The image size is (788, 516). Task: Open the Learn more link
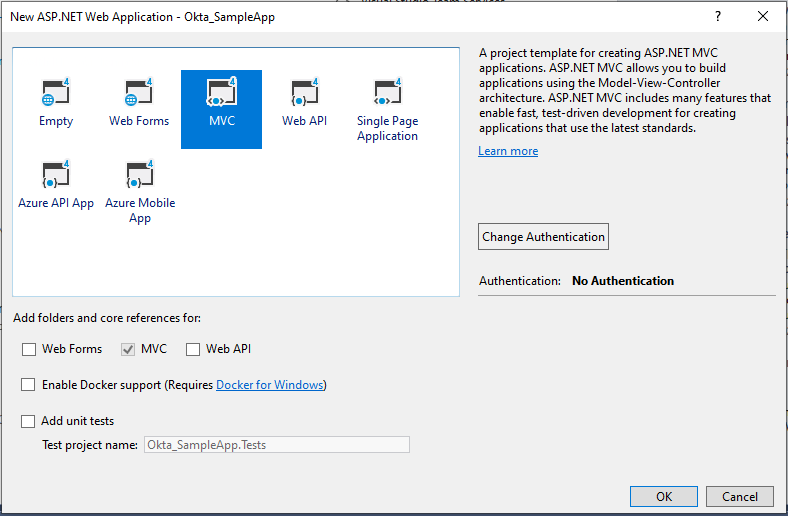tap(508, 151)
